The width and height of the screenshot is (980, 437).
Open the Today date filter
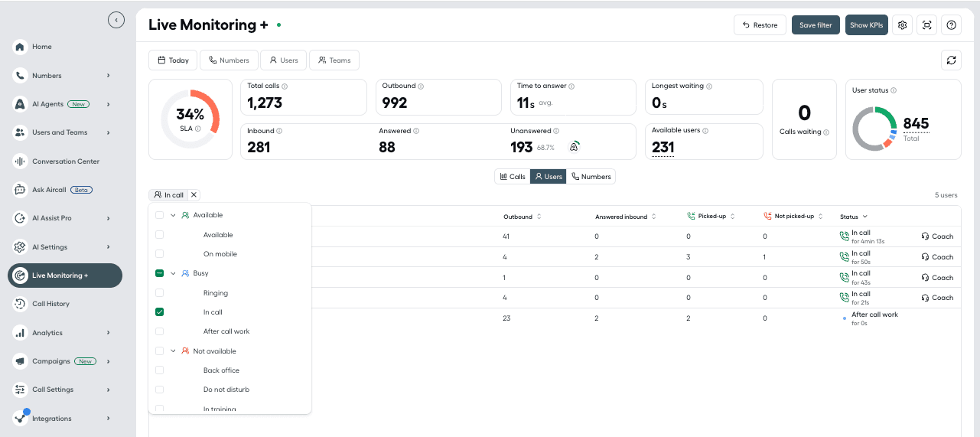pos(173,60)
